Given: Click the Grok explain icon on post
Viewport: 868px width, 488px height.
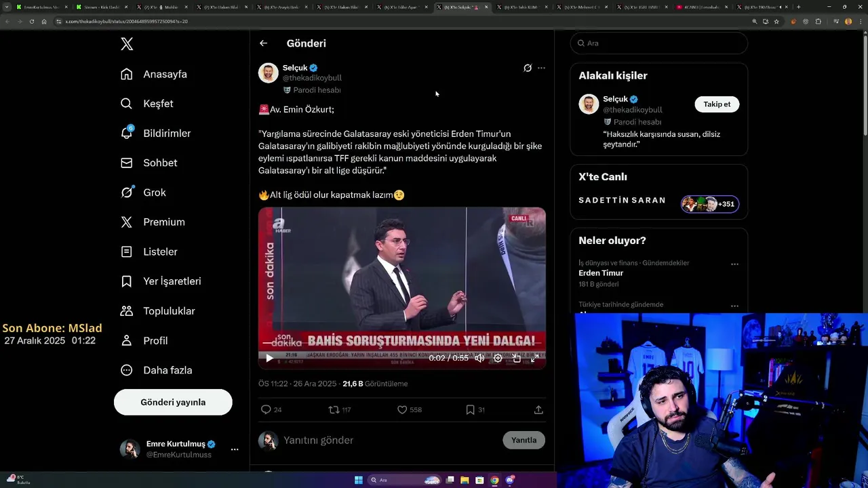Looking at the screenshot, I should point(528,68).
